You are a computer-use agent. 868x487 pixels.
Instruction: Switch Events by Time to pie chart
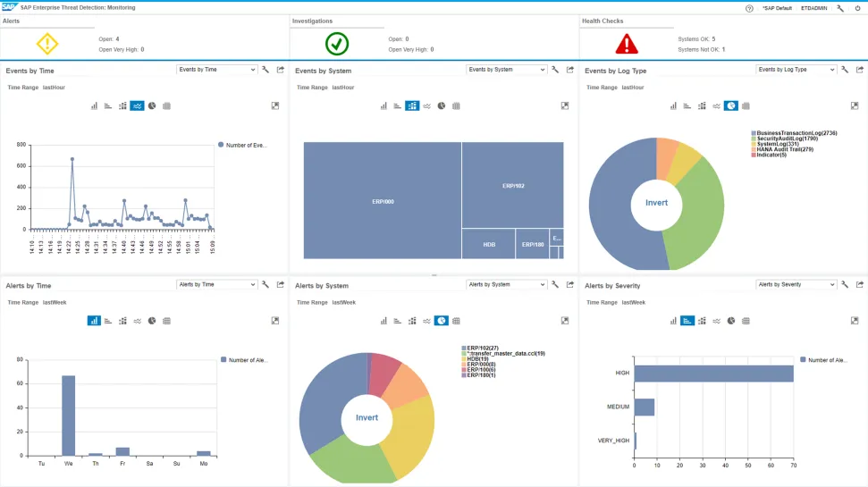click(x=152, y=105)
